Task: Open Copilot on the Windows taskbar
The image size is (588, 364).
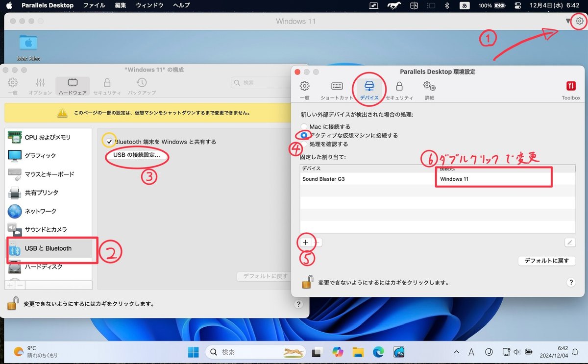Action: click(338, 351)
